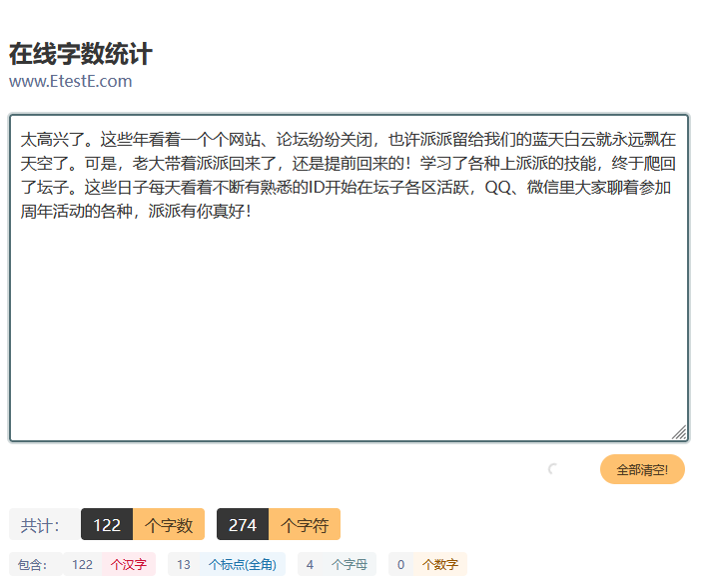Click the 个字符 label
Image resolution: width=708 pixels, height=588 pixels.
point(305,524)
